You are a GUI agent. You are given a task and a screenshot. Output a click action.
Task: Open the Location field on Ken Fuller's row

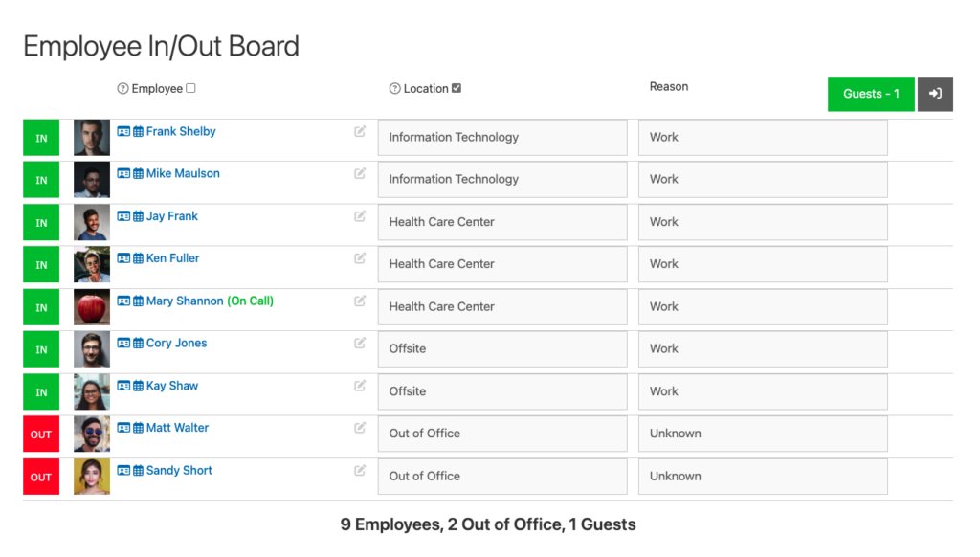click(501, 264)
